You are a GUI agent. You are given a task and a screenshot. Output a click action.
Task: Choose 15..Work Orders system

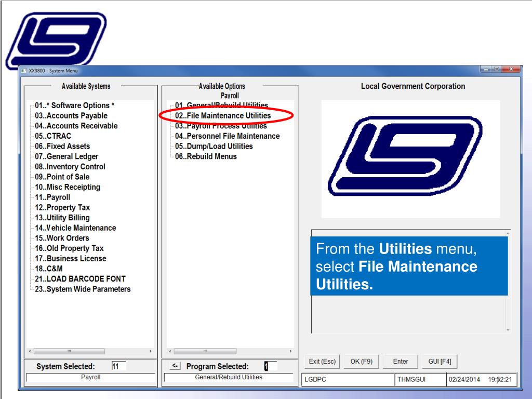pyautogui.click(x=62, y=238)
